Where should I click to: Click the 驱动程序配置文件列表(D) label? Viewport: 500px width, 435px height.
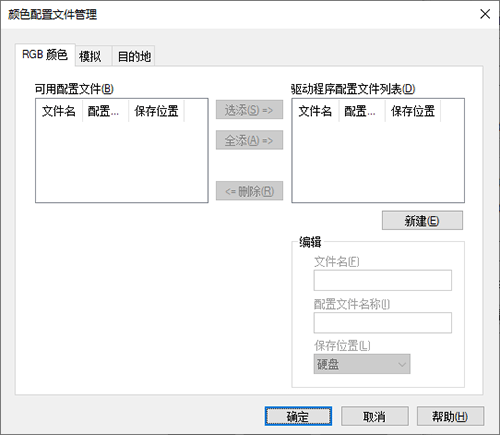point(353,89)
